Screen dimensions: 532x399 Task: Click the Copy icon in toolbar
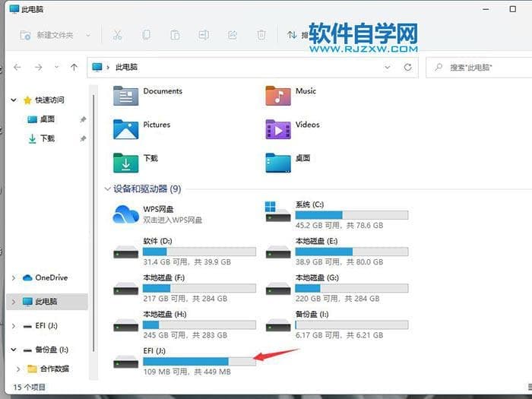click(x=146, y=35)
